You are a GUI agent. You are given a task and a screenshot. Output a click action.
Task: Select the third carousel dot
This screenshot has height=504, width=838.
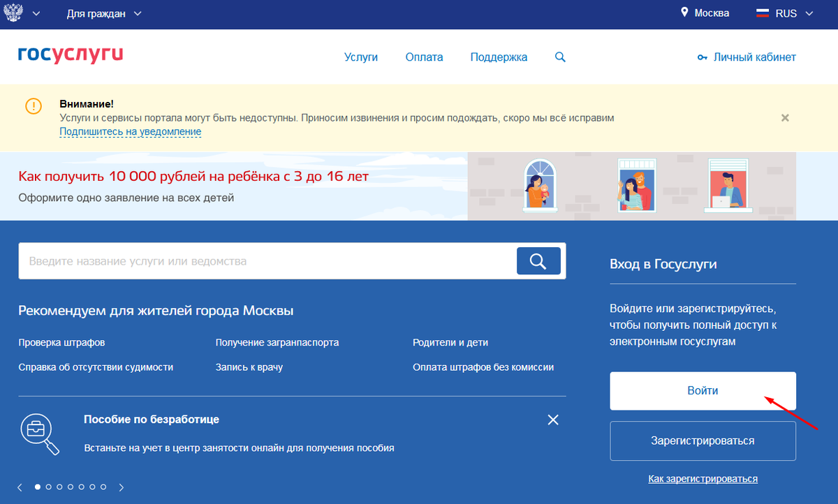pyautogui.click(x=60, y=487)
